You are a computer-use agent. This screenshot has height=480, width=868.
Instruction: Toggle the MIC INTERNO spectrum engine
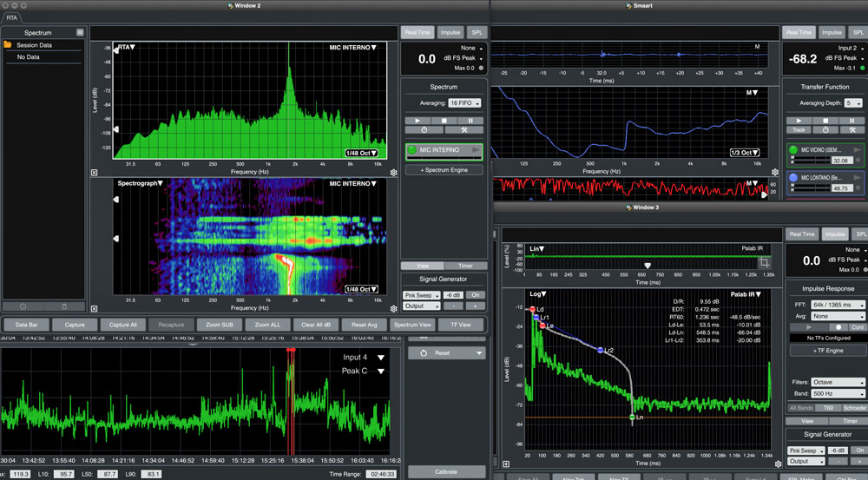click(414, 150)
